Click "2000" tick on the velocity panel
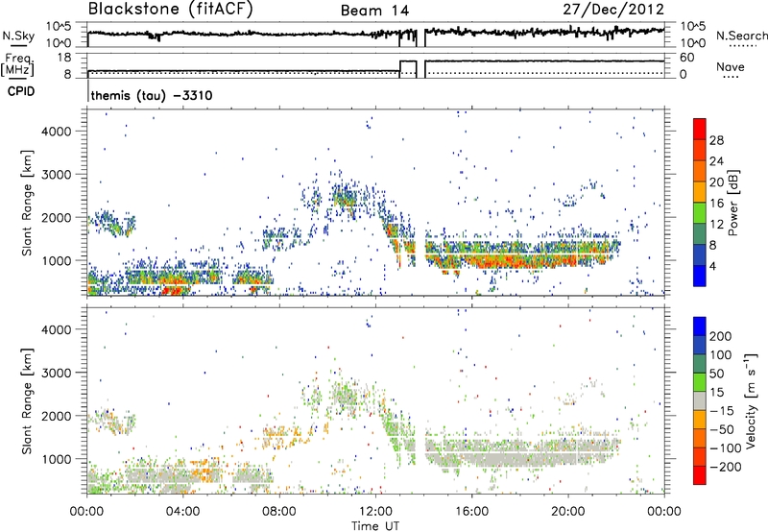The width and height of the screenshot is (768, 532). coord(56,416)
